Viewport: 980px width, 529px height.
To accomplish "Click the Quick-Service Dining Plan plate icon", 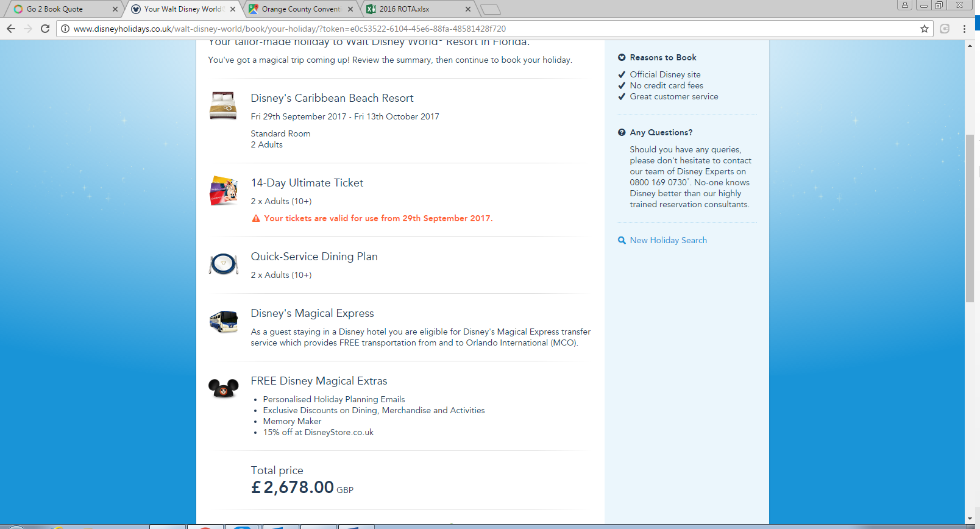I will click(223, 264).
